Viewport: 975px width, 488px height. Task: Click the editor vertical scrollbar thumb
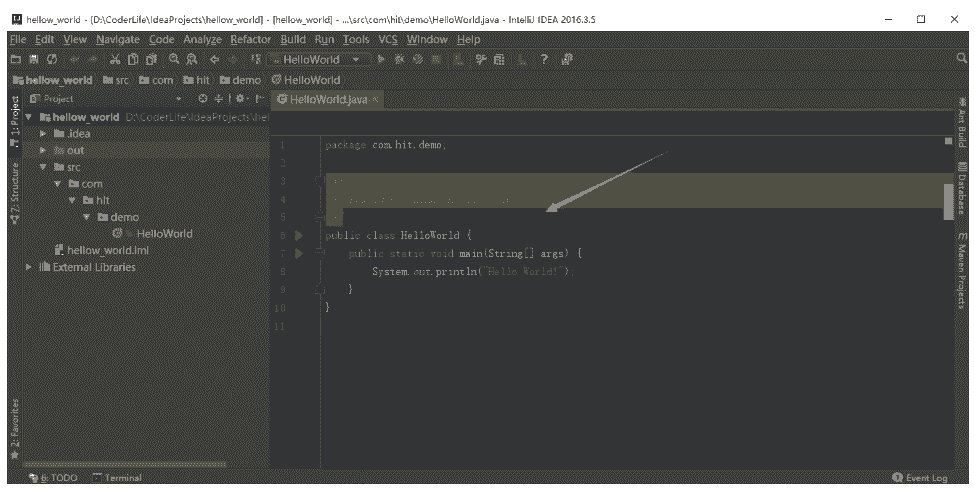(948, 200)
